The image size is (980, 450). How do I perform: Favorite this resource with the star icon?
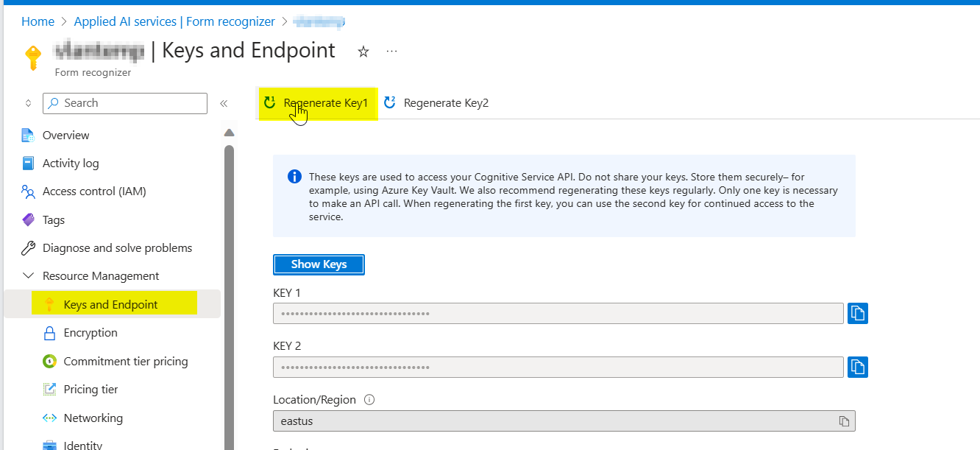(x=363, y=51)
